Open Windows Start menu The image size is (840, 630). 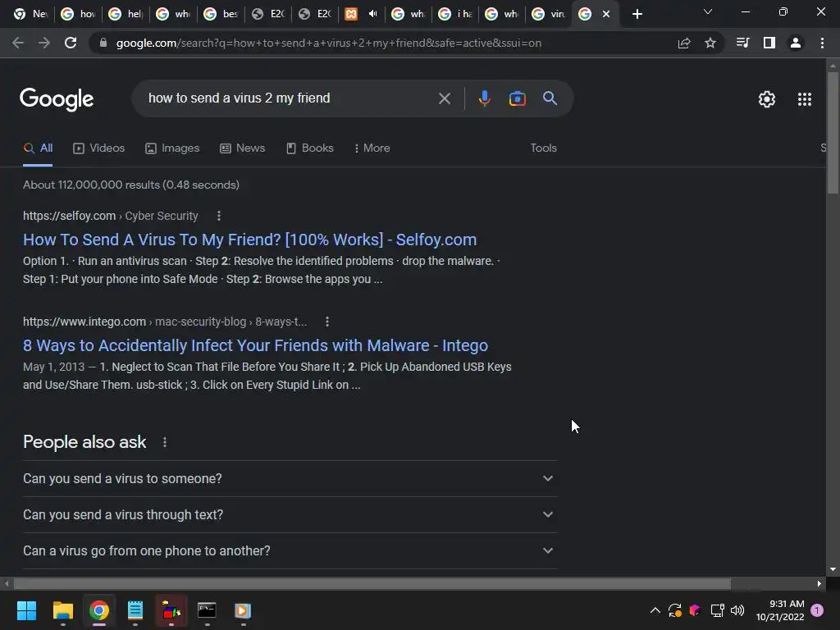tap(26, 610)
